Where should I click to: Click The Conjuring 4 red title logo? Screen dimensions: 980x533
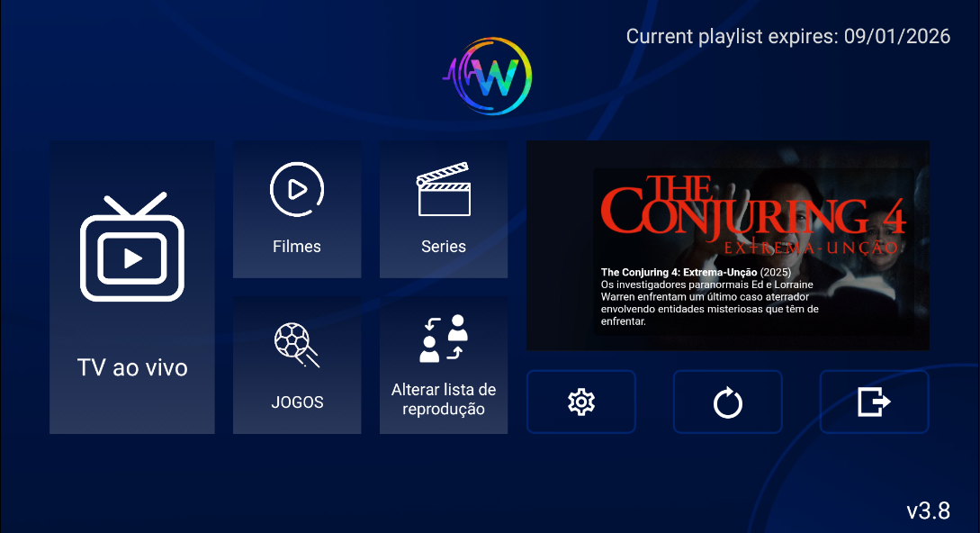pos(751,214)
